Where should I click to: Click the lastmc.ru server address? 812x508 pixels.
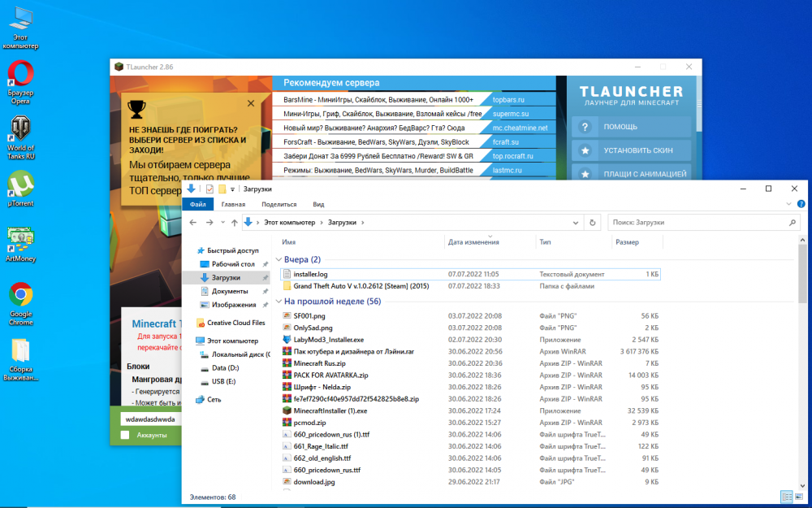click(x=507, y=170)
